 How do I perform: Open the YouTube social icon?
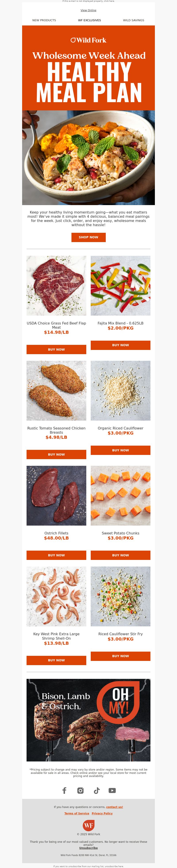112,790
